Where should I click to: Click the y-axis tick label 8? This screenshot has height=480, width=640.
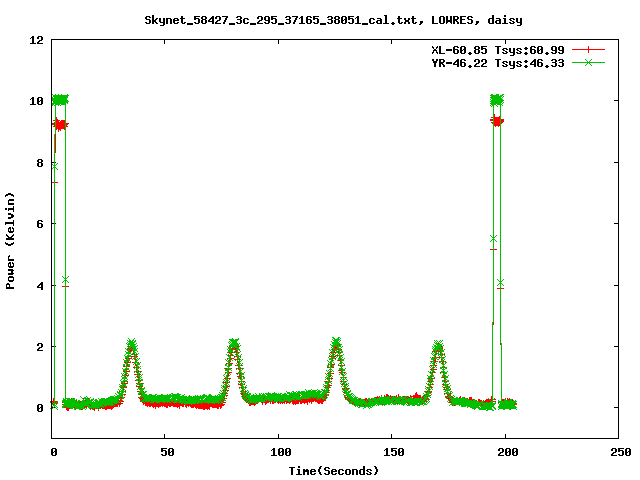tap(40, 163)
